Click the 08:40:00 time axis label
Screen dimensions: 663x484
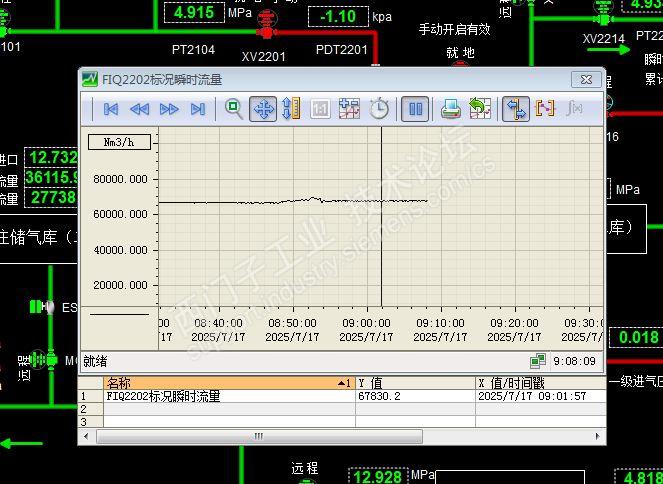click(x=218, y=323)
